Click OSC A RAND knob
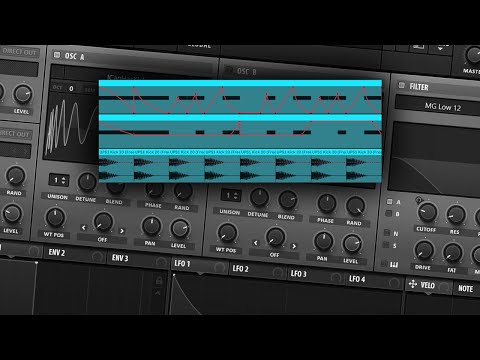 click(183, 192)
